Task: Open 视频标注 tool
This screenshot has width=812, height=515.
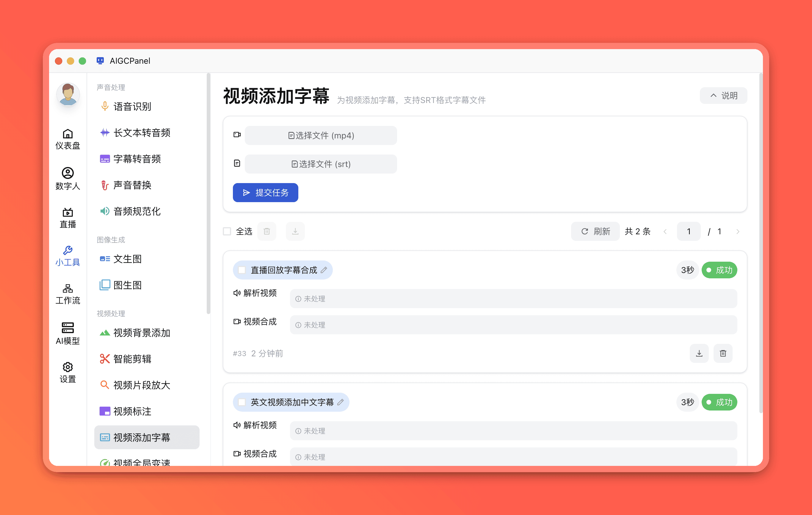Action: tap(147, 411)
